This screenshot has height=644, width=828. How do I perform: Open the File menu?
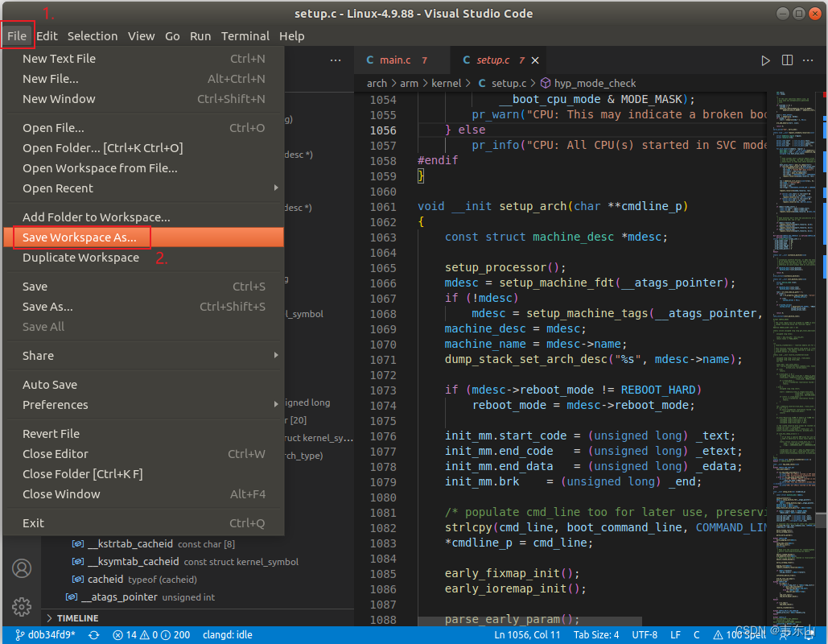[17, 36]
